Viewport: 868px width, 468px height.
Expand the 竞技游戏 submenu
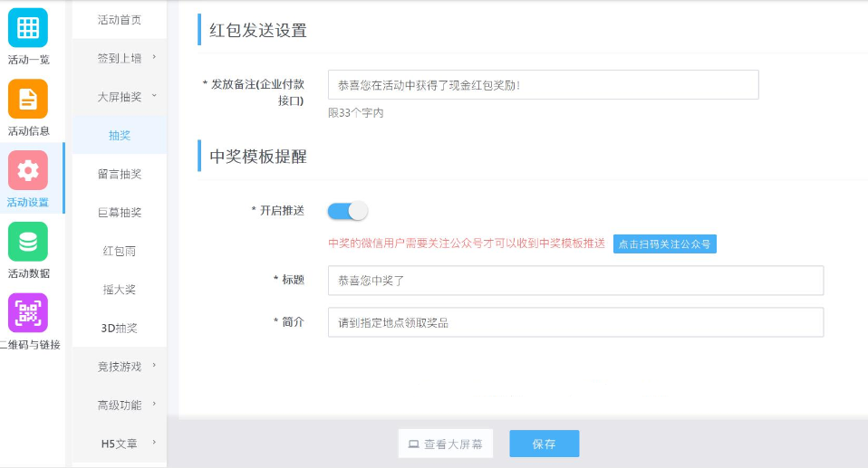119,367
